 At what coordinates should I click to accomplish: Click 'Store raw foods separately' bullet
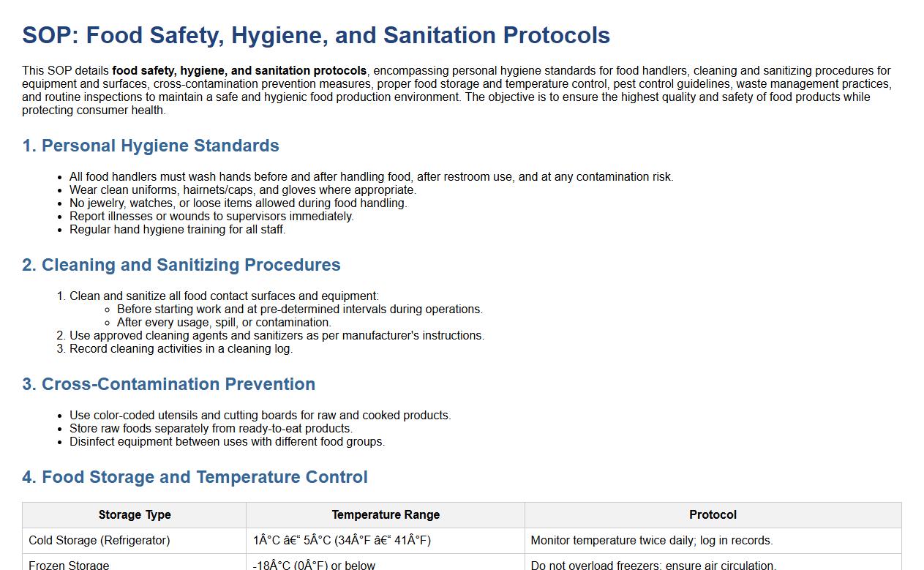(x=211, y=428)
